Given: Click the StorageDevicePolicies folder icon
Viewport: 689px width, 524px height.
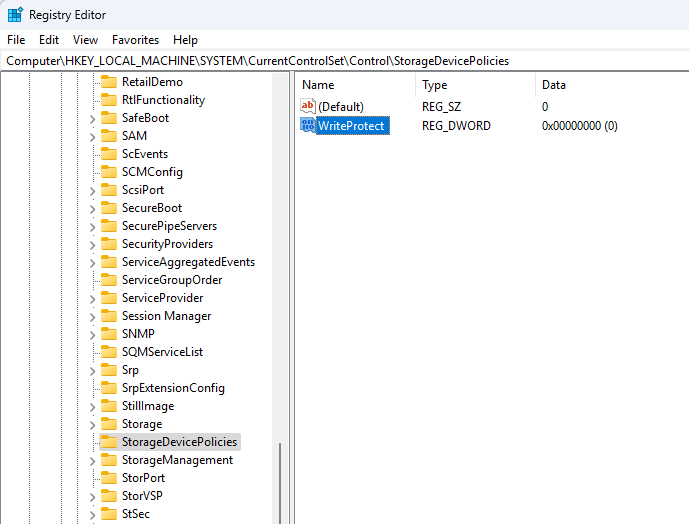Looking at the screenshot, I should pyautogui.click(x=109, y=442).
